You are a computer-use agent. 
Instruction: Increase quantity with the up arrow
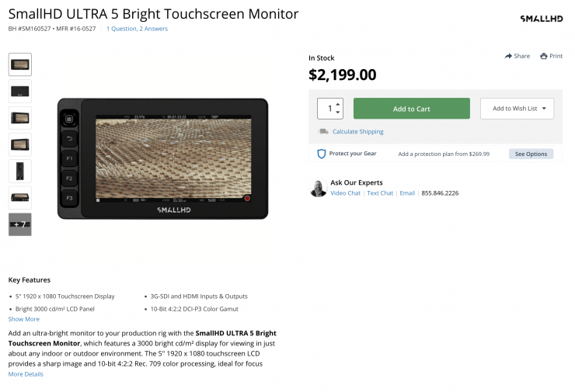coord(337,104)
